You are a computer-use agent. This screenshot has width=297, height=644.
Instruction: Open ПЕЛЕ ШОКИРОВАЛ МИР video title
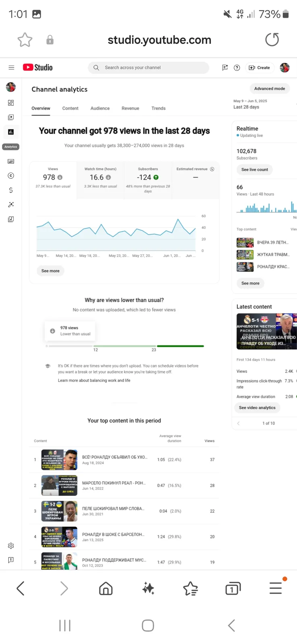(x=113, y=508)
